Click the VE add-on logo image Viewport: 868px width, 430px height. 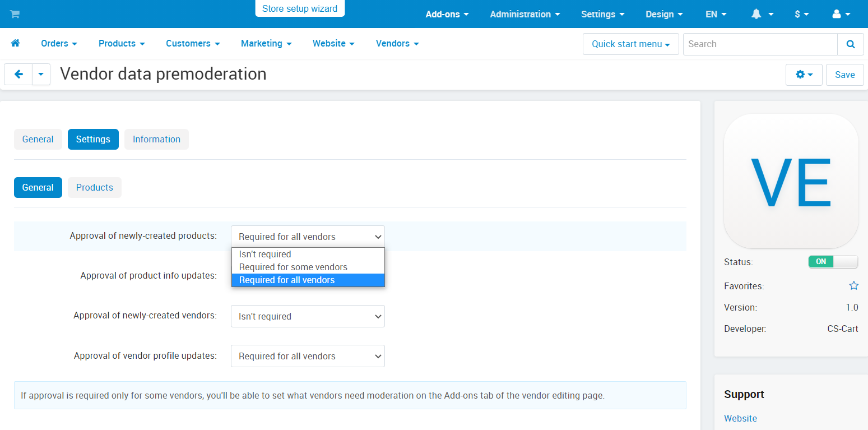791,181
